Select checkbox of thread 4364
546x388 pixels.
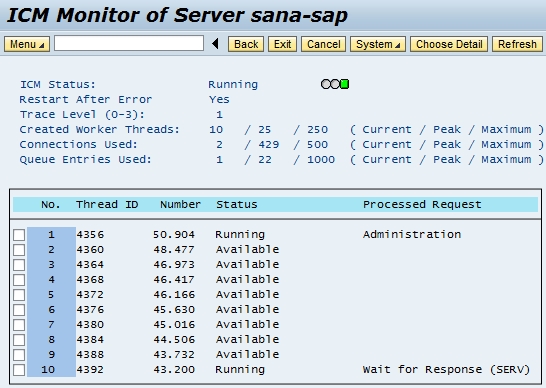[x=19, y=265]
